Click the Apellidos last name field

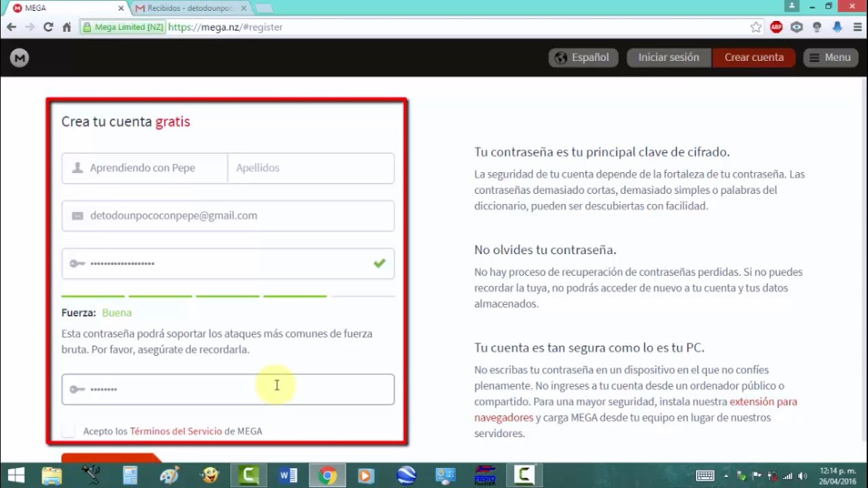tap(311, 168)
